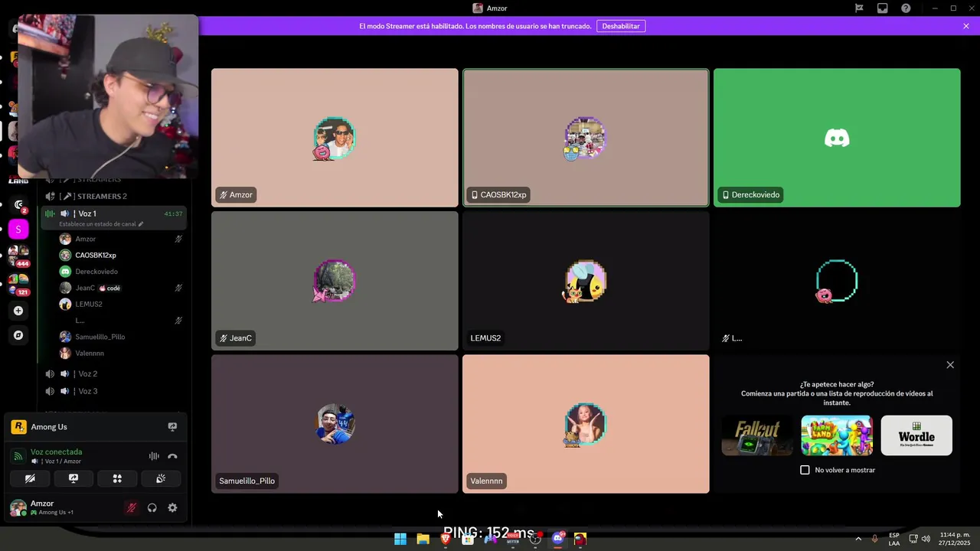
Task: Click Amzor in the voice member list
Action: [x=121, y=239]
